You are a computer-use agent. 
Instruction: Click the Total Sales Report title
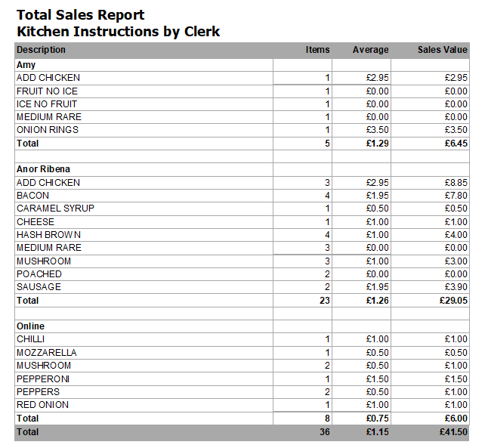pyautogui.click(x=80, y=15)
